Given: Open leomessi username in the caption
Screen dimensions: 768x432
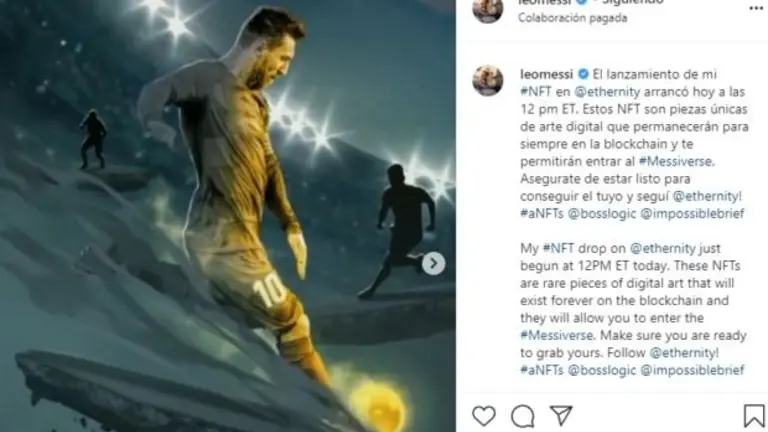Looking at the screenshot, I should 547,74.
